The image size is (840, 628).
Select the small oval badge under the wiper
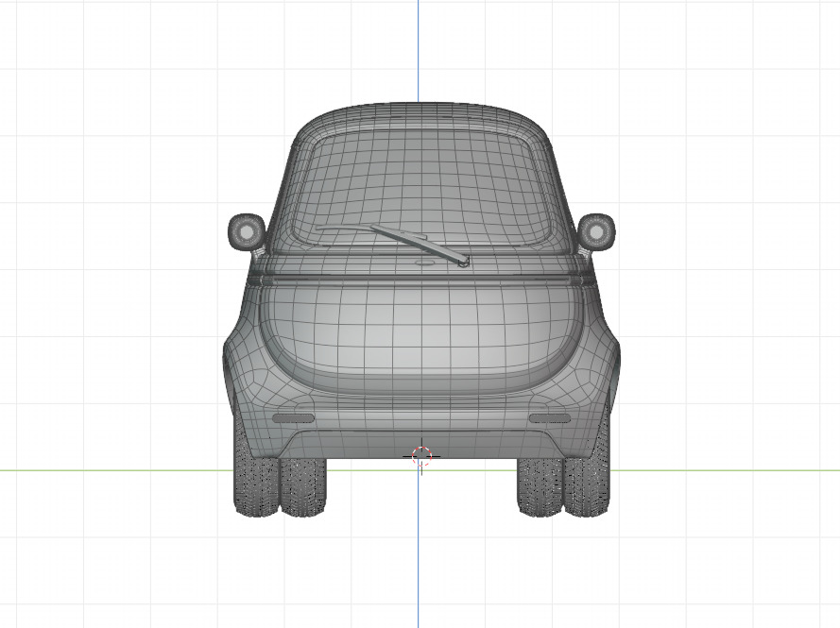point(425,263)
